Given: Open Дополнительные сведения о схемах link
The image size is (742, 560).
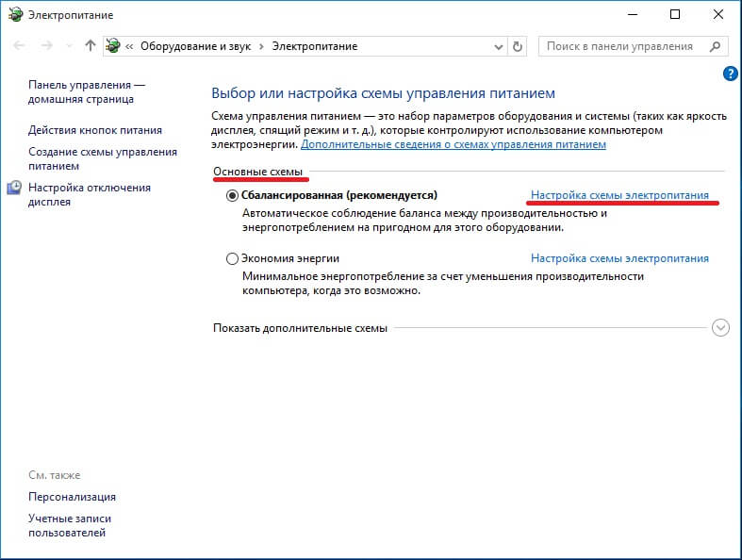Looking at the screenshot, I should click(453, 144).
